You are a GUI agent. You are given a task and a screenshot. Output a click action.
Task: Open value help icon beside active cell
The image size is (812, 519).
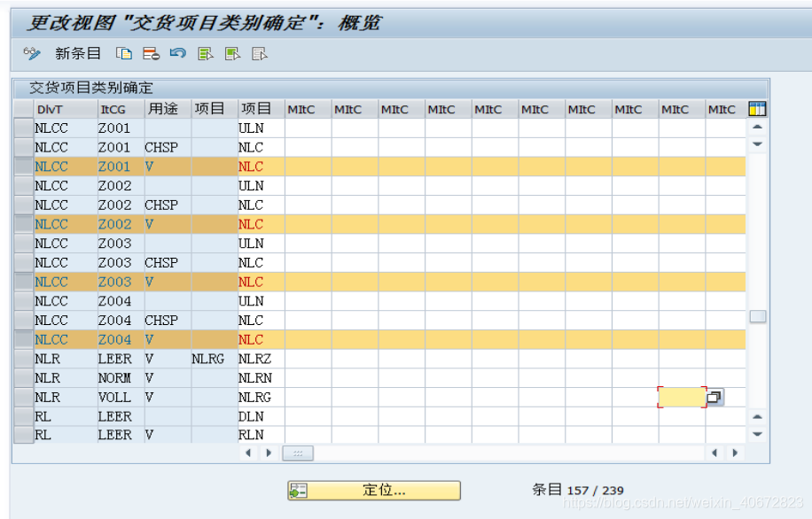pos(714,398)
